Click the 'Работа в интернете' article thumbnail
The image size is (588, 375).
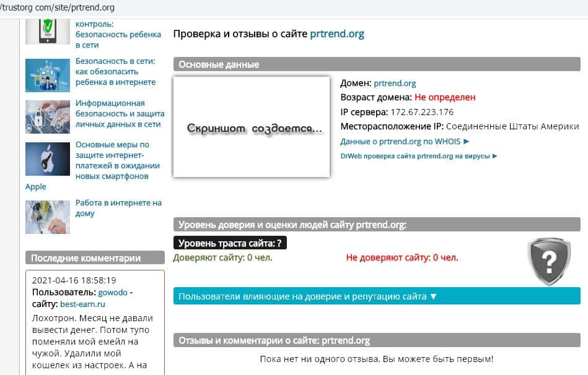48,217
